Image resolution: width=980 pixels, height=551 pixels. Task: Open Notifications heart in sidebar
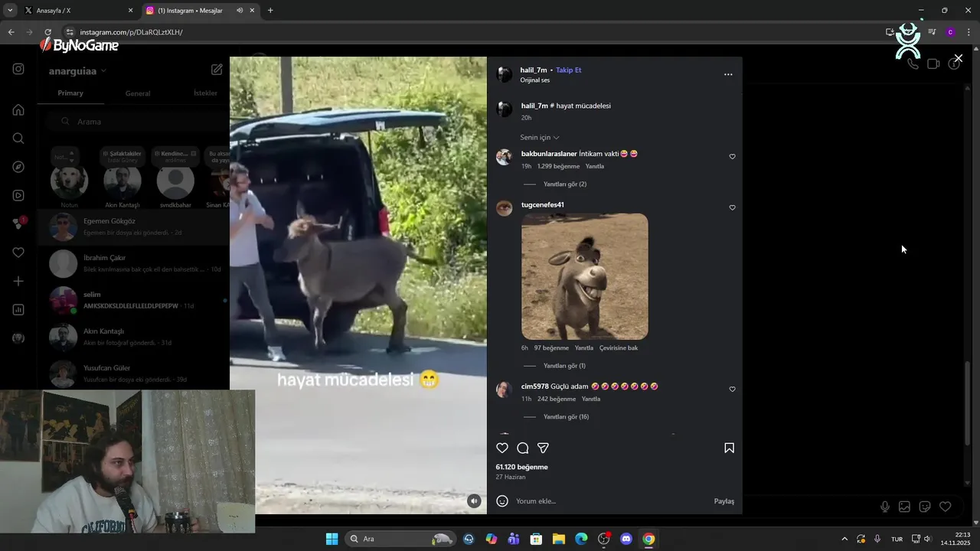click(x=18, y=253)
